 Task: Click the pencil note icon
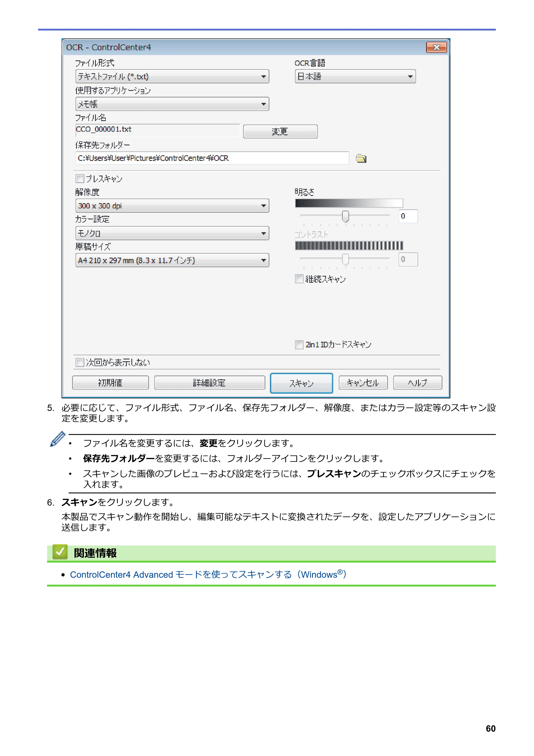58,439
